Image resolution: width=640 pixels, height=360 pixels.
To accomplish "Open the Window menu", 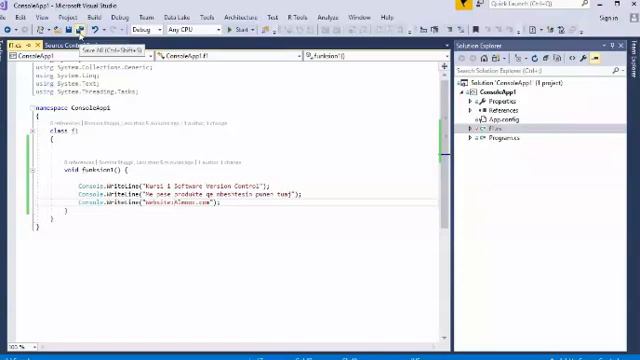I will 359,18.
